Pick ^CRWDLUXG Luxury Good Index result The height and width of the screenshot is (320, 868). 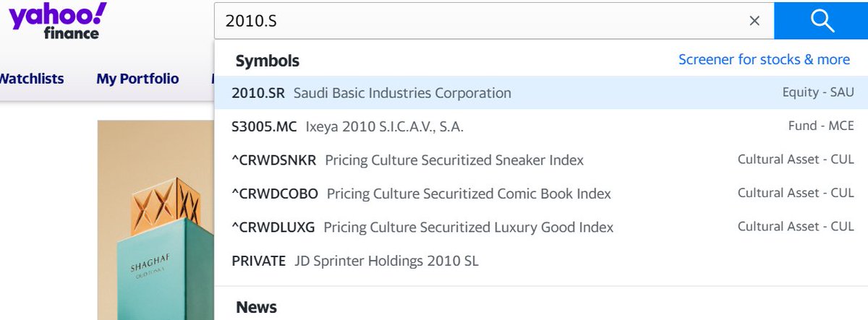click(422, 227)
